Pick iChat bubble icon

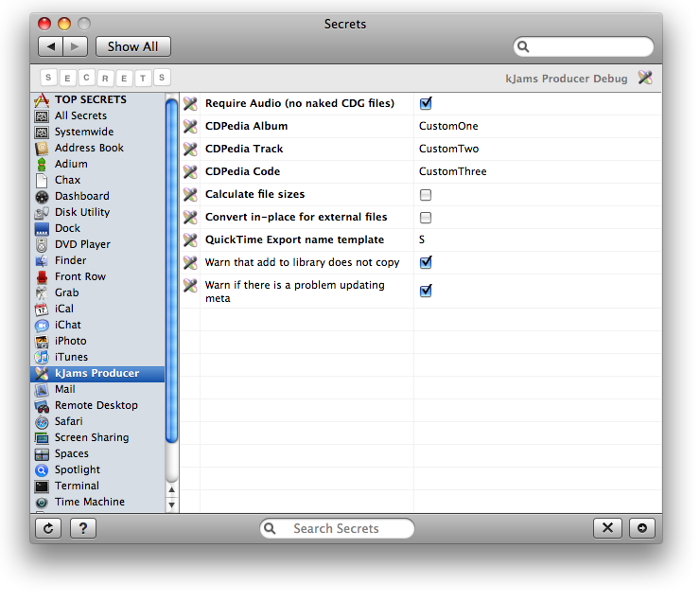click(x=42, y=325)
